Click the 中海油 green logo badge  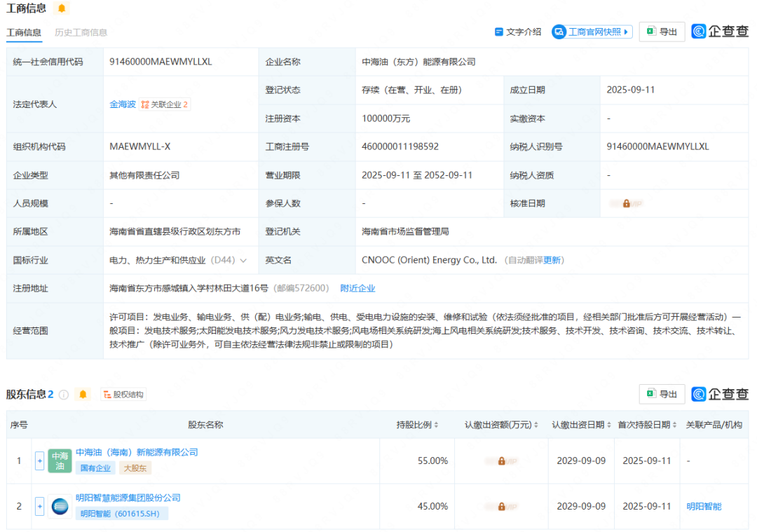(60, 461)
